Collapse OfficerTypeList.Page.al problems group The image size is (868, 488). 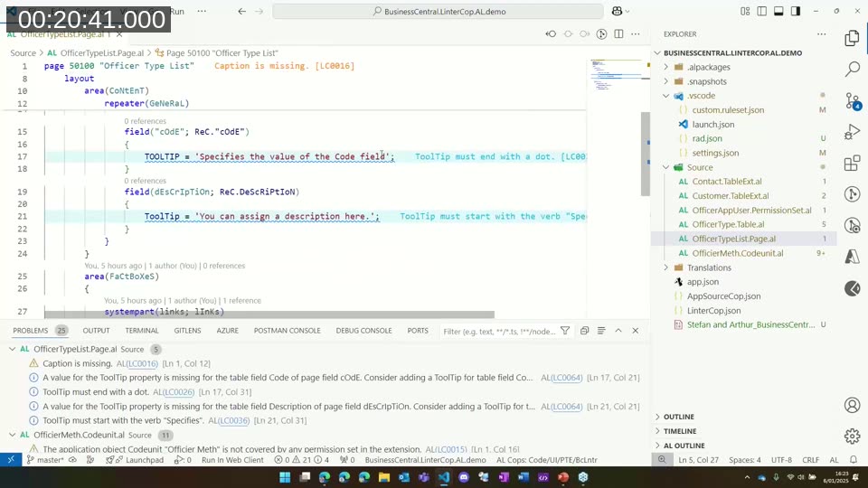[12, 349]
